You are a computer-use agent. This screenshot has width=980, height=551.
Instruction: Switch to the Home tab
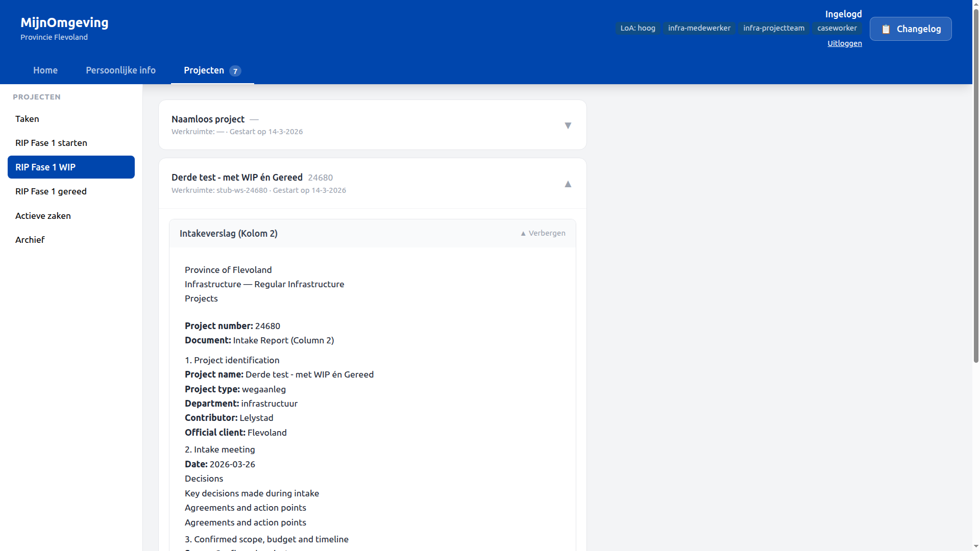(x=45, y=70)
